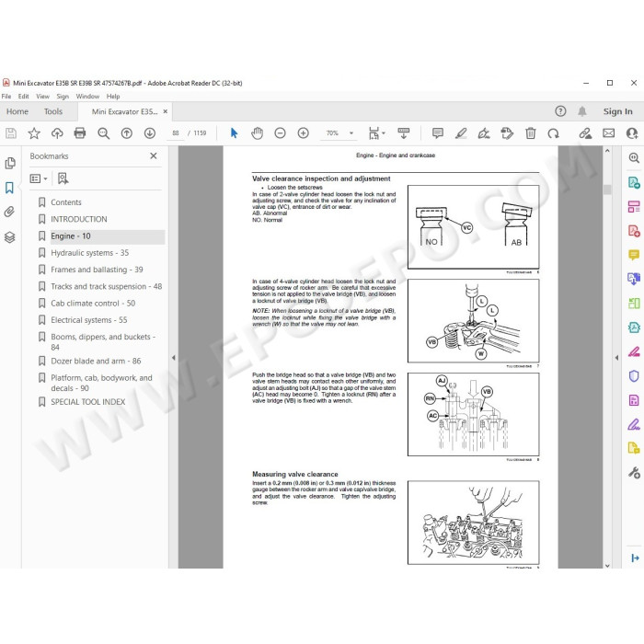Zoom out with minus button
The height and width of the screenshot is (644, 644).
click(x=280, y=133)
